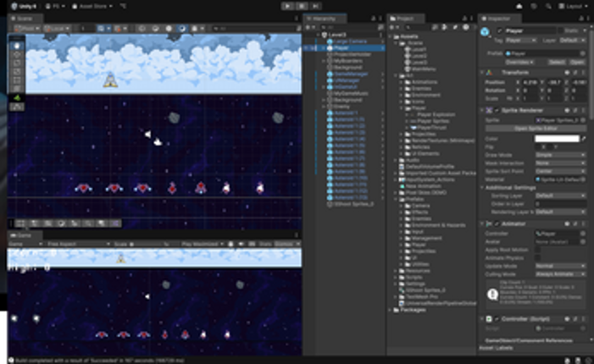594x364 pixels.
Task: Lock the Hierarchy panel
Action: (x=373, y=18)
